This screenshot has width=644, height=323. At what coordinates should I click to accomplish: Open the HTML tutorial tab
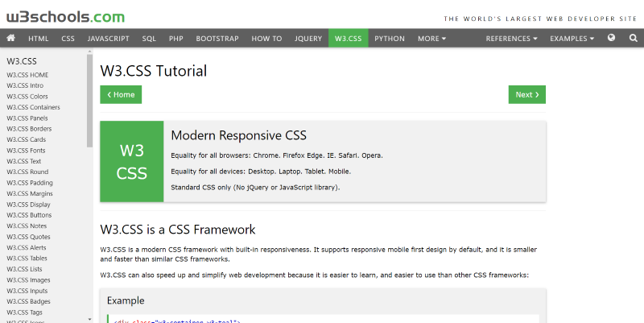coord(38,38)
